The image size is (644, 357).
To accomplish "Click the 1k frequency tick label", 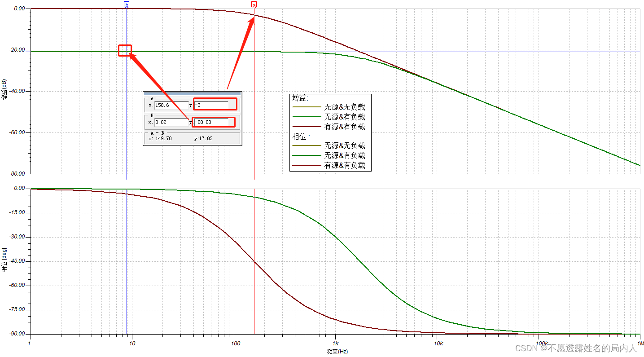I will pos(335,344).
